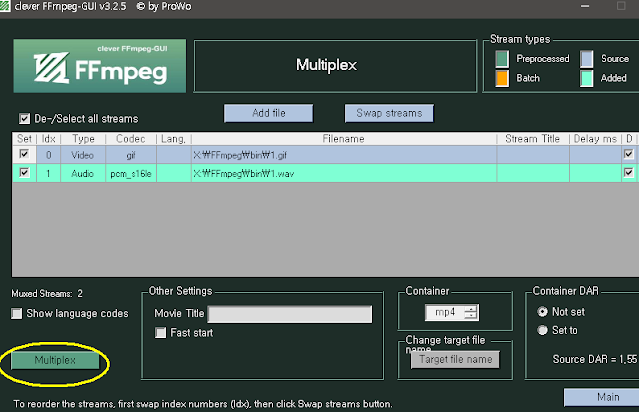639x412 pixels.
Task: Select the Set to DAR radio button
Action: tap(542, 330)
